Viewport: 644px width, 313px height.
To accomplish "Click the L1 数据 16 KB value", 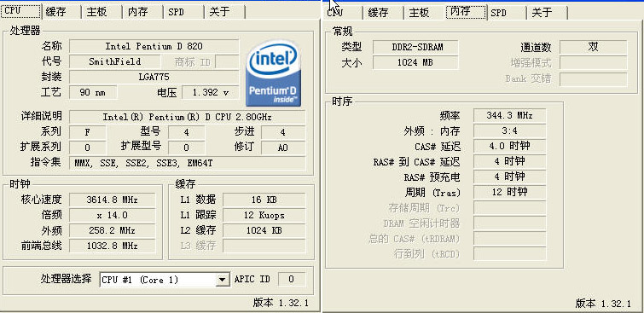I will pyautogui.click(x=264, y=200).
